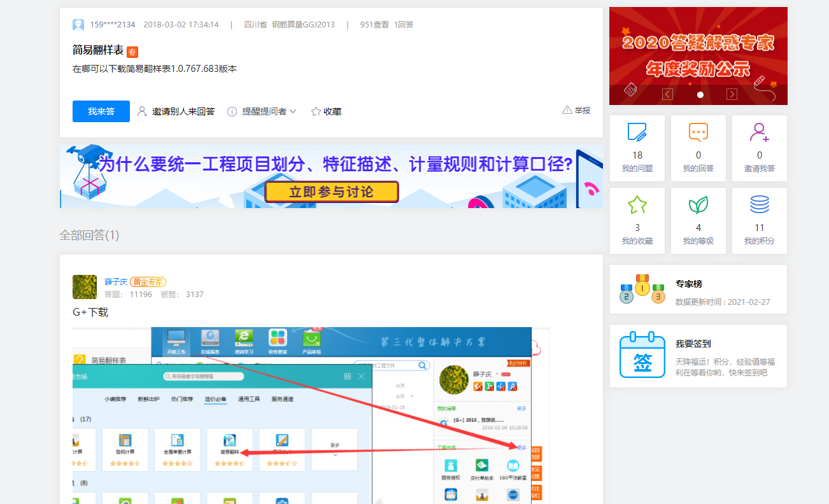Click the 四川省 location text

[x=255, y=25]
